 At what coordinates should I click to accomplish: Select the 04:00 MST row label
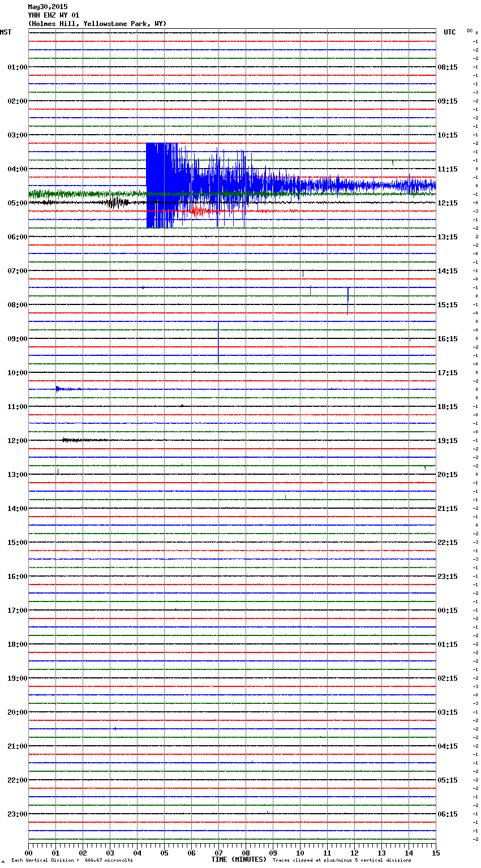pyautogui.click(x=18, y=169)
